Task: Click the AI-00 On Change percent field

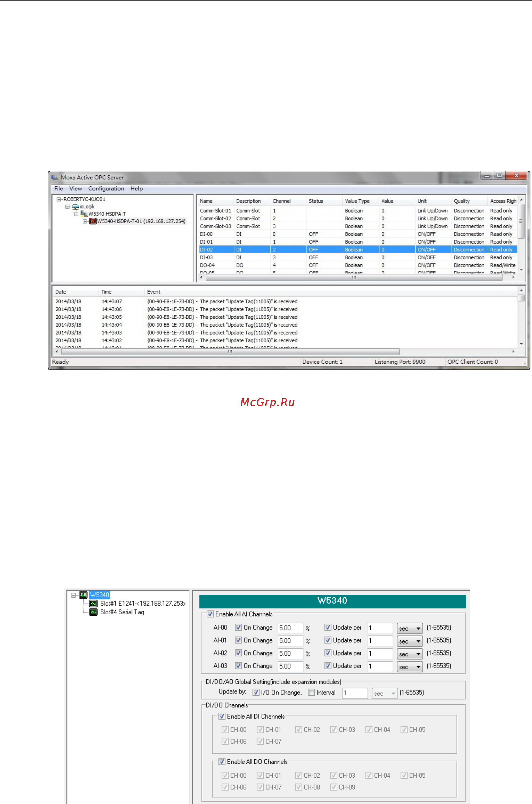Action: (291, 628)
